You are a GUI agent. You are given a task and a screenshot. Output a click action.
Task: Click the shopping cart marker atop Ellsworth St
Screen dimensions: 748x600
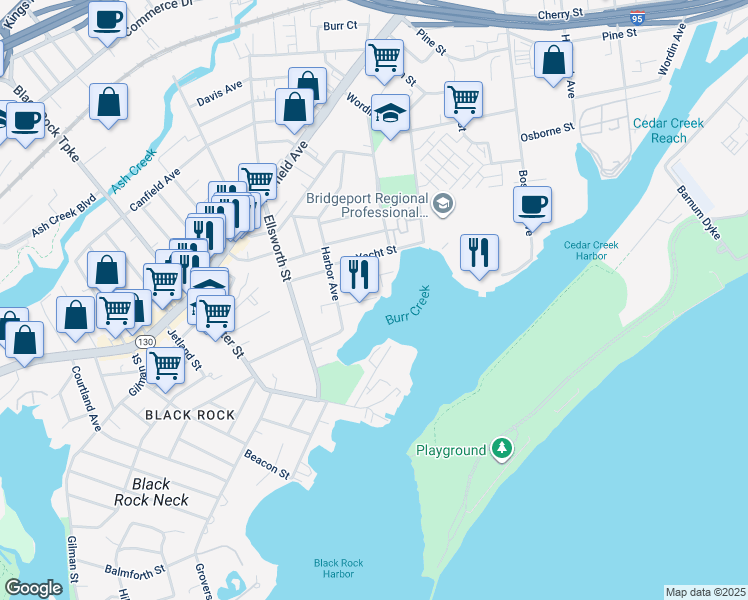(x=258, y=180)
